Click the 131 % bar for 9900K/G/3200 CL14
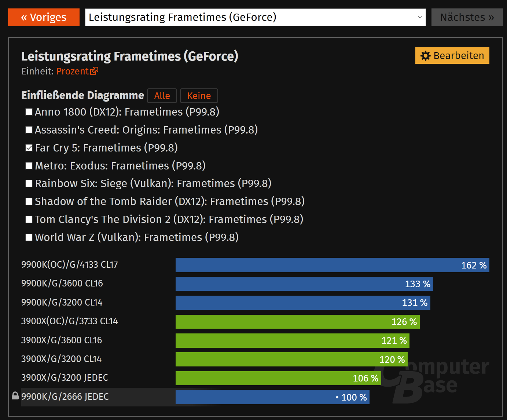Viewport: 507px width, 420px height. pyautogui.click(x=303, y=303)
